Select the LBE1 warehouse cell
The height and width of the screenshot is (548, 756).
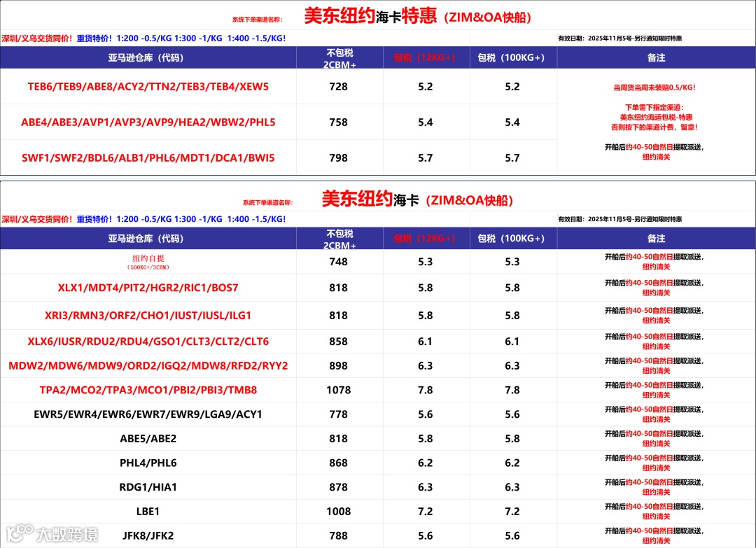[148, 512]
